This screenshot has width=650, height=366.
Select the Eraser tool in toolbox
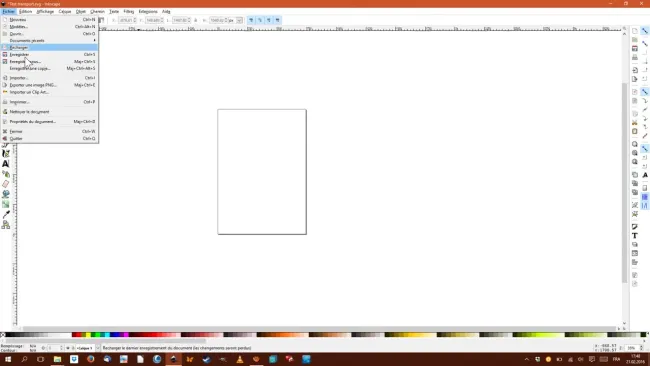coord(6,184)
